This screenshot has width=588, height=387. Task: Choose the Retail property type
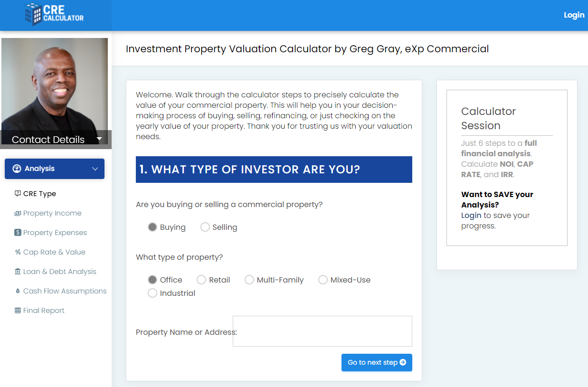(x=201, y=280)
